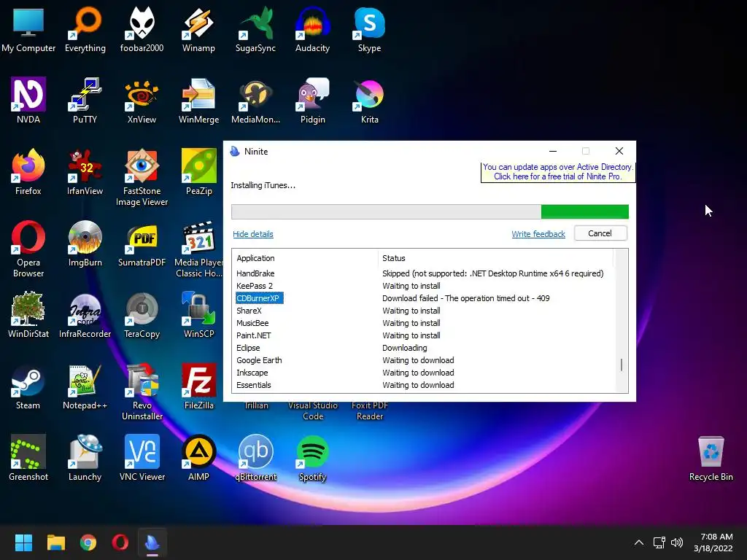Select the Paint.NET application row
This screenshot has height=560, width=747.
(425, 335)
